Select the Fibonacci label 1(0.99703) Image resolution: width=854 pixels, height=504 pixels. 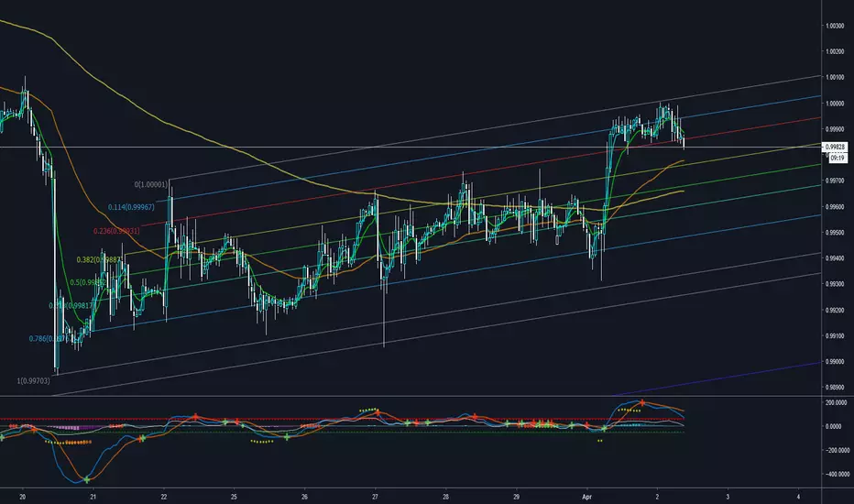33,381
